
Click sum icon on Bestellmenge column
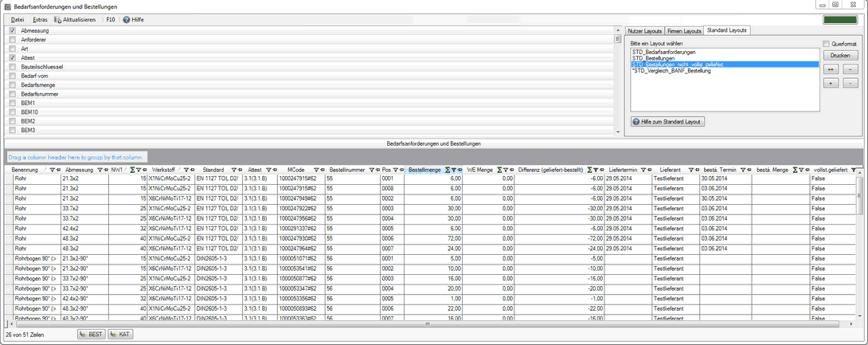(x=448, y=170)
